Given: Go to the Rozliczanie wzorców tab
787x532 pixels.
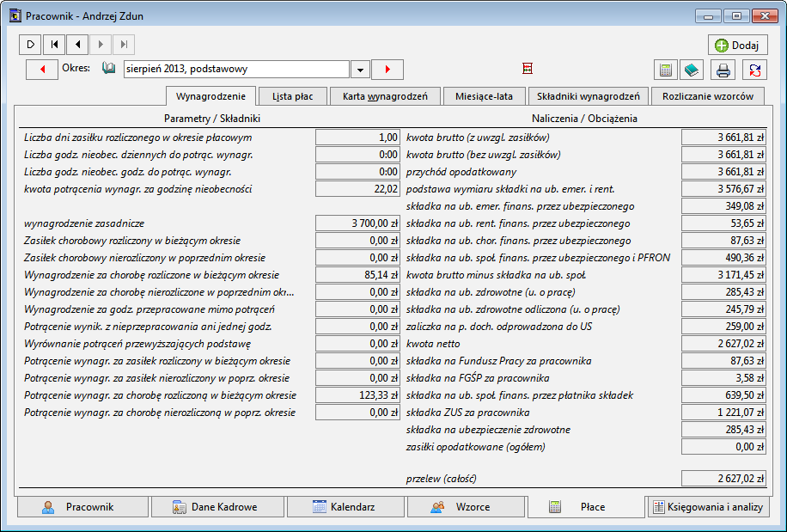Looking at the screenshot, I should tap(708, 96).
